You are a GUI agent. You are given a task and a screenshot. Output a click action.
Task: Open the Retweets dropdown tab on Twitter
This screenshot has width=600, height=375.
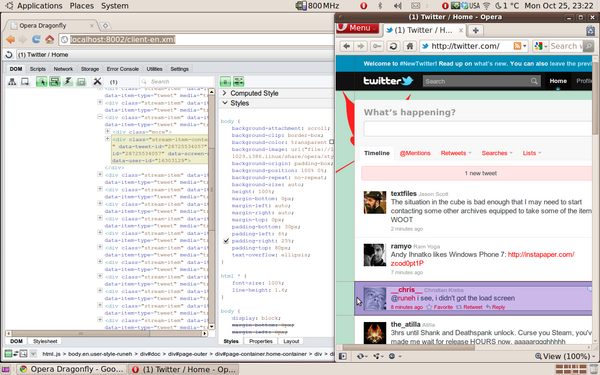click(456, 153)
